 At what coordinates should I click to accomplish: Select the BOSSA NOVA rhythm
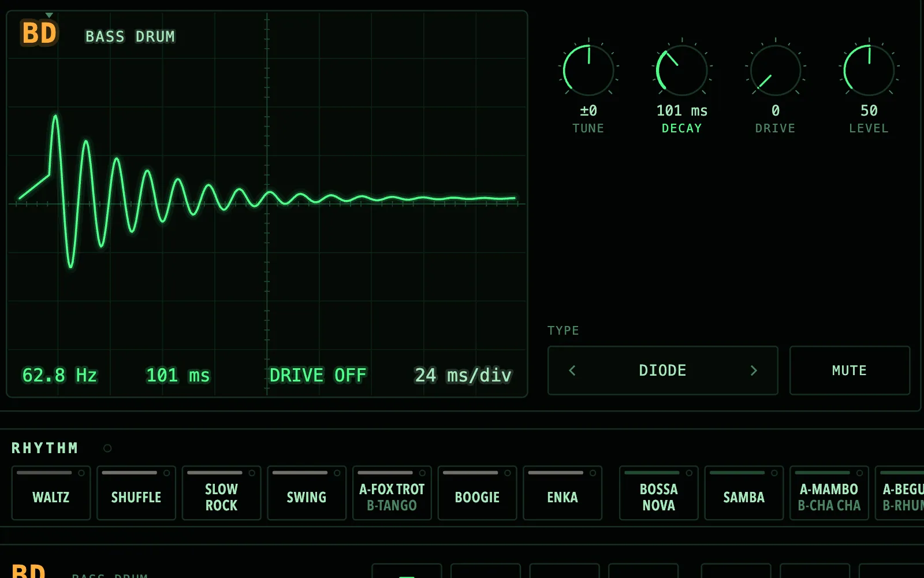[x=659, y=493]
